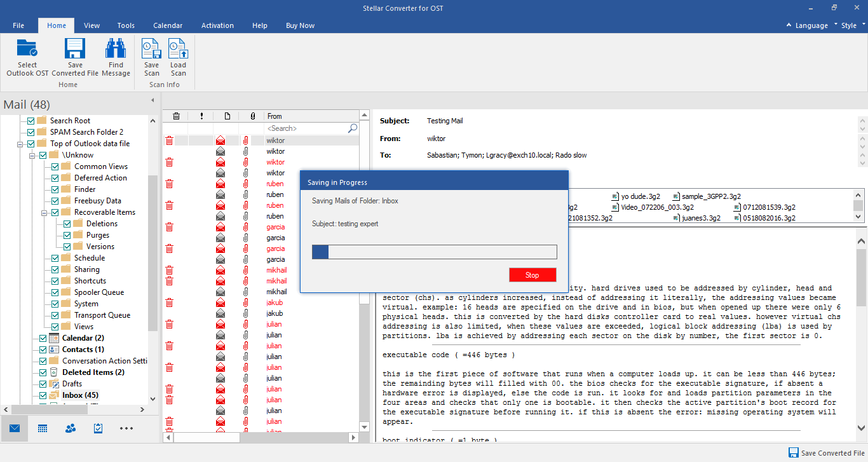Select the mail from jakub in red
The image size is (868, 462).
tap(275, 302)
